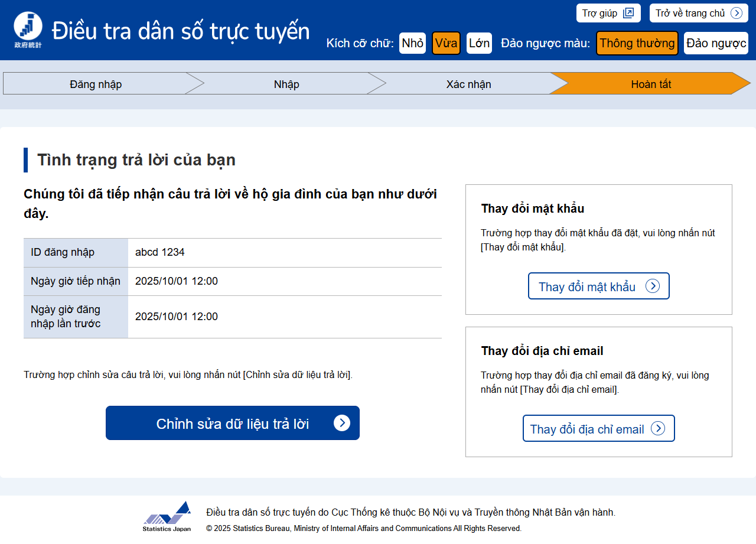The height and width of the screenshot is (544, 756).
Task: Click the arrow icon in Thay đổi mật khẩu button
Action: pyautogui.click(x=652, y=286)
